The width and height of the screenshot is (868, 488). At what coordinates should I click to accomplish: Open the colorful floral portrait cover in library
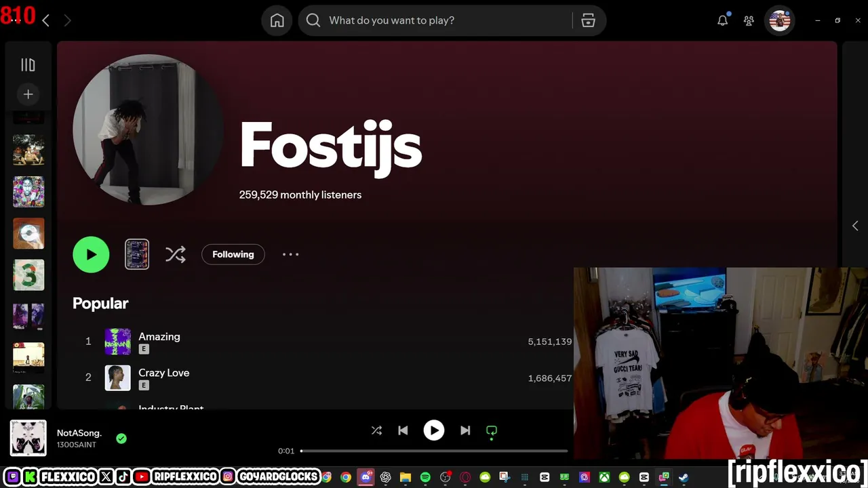click(x=28, y=192)
